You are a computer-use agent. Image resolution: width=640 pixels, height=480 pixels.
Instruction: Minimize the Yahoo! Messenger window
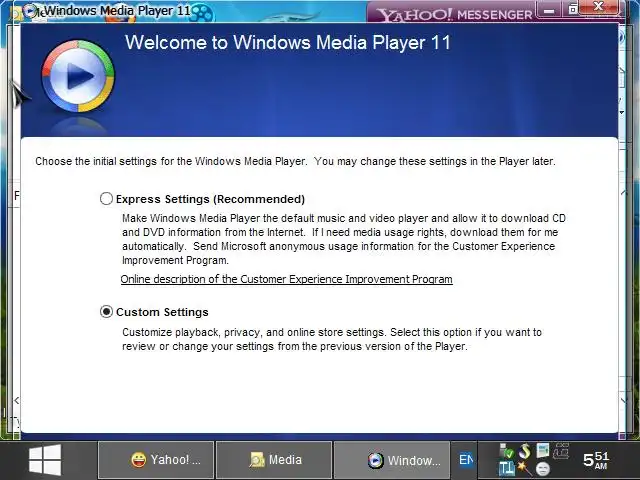[x=549, y=11]
